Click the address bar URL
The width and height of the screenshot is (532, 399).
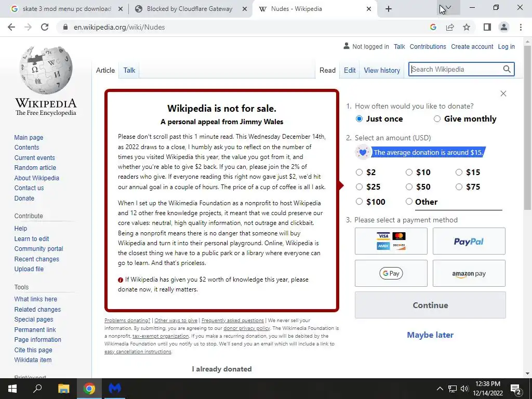click(x=119, y=27)
